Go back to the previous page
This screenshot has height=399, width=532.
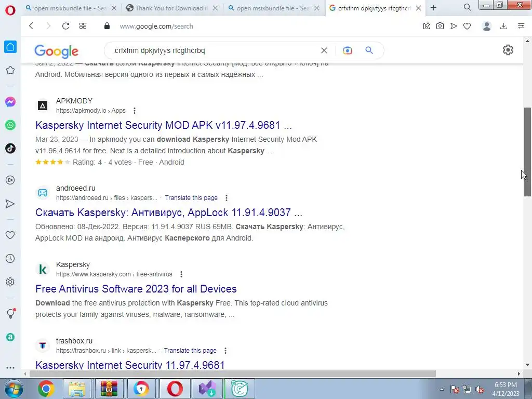pos(31,26)
